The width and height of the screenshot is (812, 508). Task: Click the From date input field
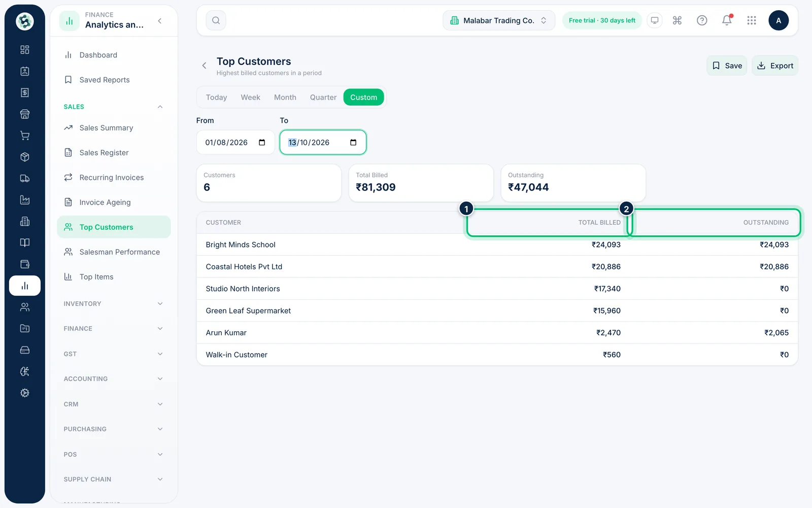pos(235,142)
